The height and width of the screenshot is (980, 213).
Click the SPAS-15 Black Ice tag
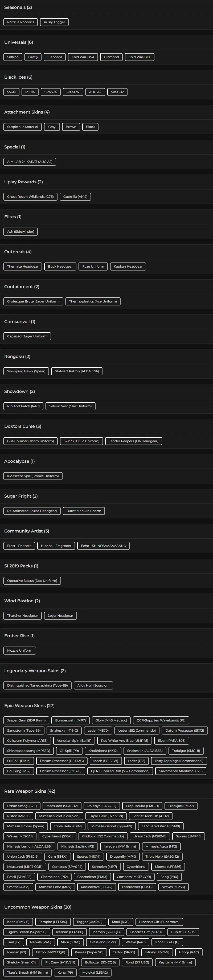coord(51,92)
